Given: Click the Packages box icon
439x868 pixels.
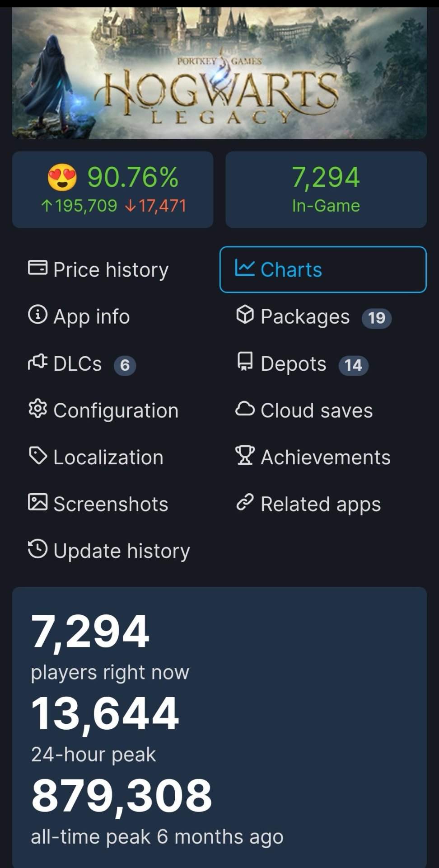Looking at the screenshot, I should tap(245, 314).
